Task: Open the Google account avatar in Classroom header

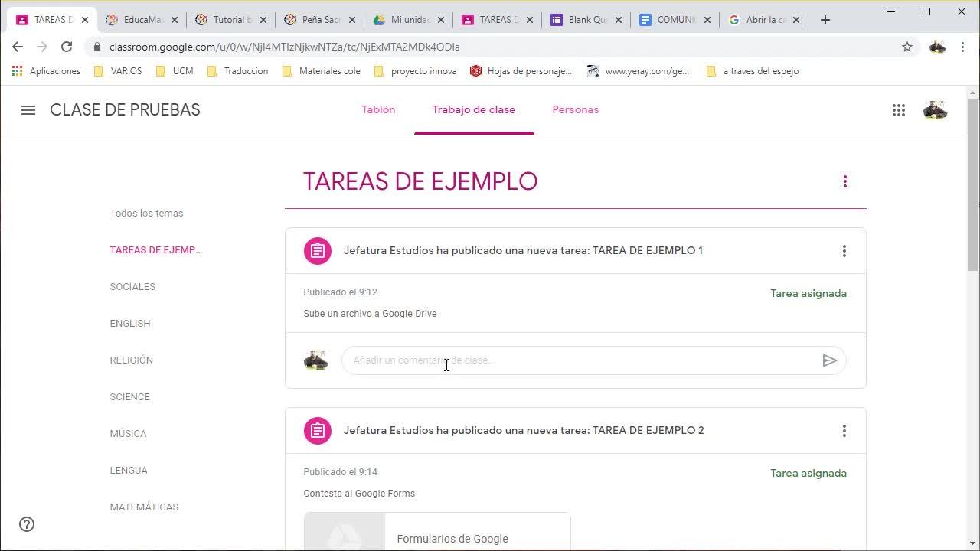Action: 936,110
